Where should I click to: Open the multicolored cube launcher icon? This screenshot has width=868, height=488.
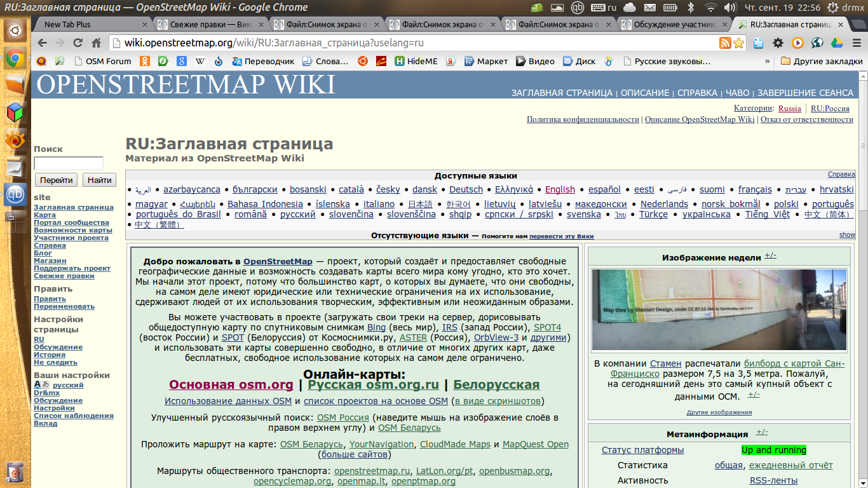(x=15, y=112)
